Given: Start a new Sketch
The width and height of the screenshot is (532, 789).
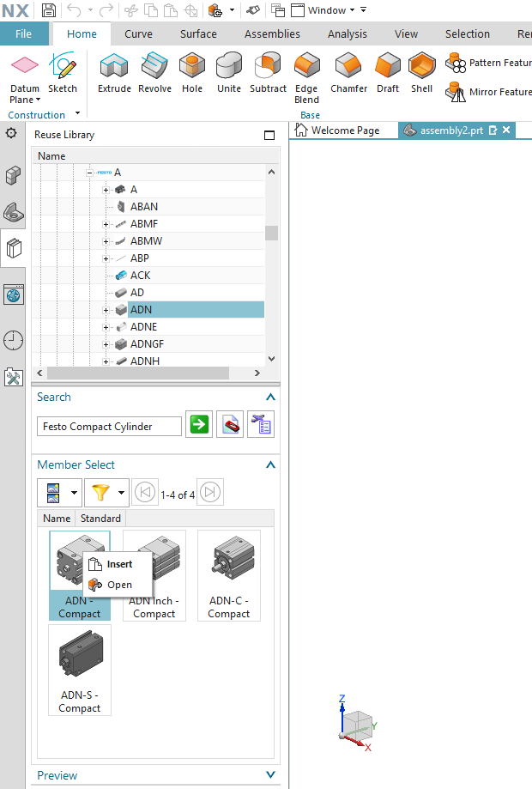Looking at the screenshot, I should click(x=63, y=72).
